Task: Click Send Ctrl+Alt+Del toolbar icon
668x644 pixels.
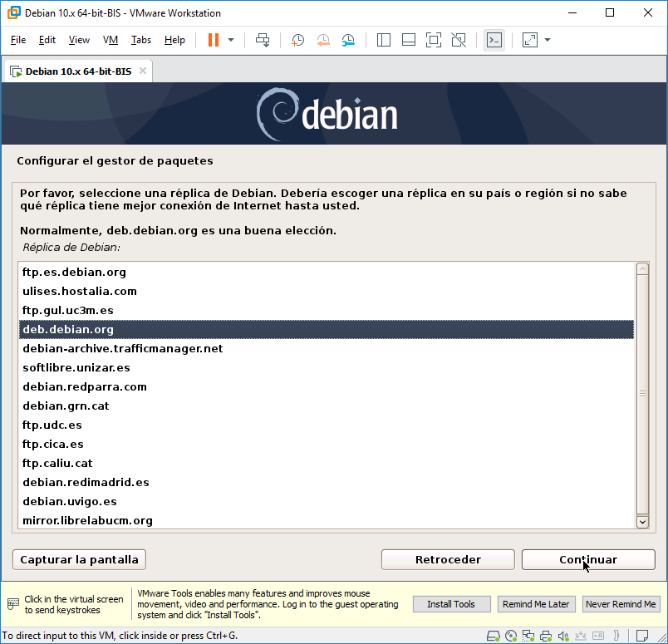Action: (263, 40)
